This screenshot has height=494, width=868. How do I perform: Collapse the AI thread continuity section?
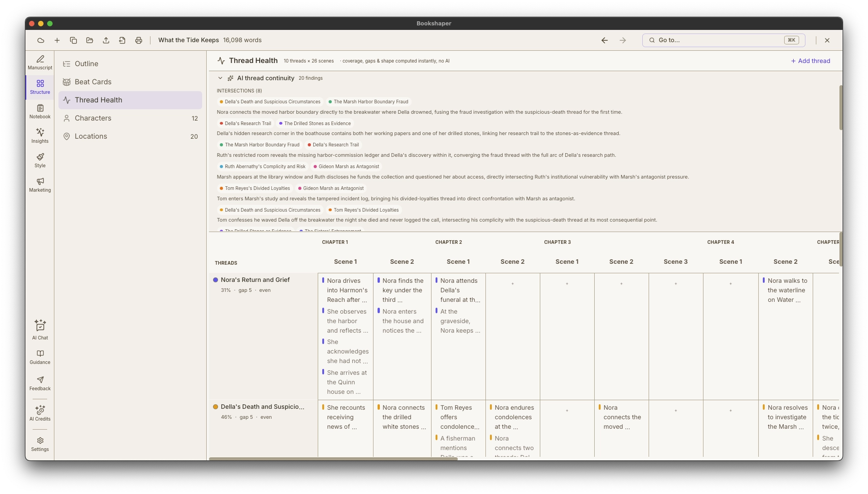coord(220,78)
